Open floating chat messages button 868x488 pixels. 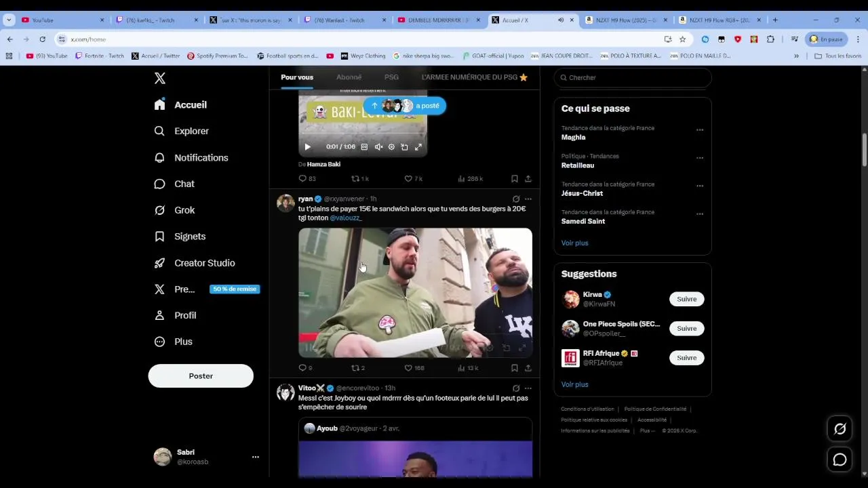click(840, 460)
